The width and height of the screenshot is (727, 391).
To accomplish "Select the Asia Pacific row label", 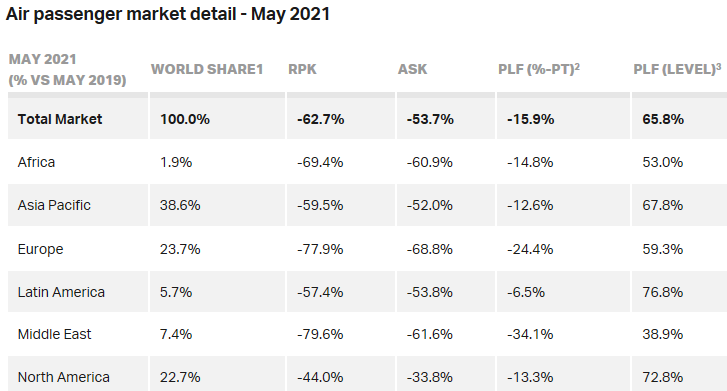I will [x=54, y=205].
